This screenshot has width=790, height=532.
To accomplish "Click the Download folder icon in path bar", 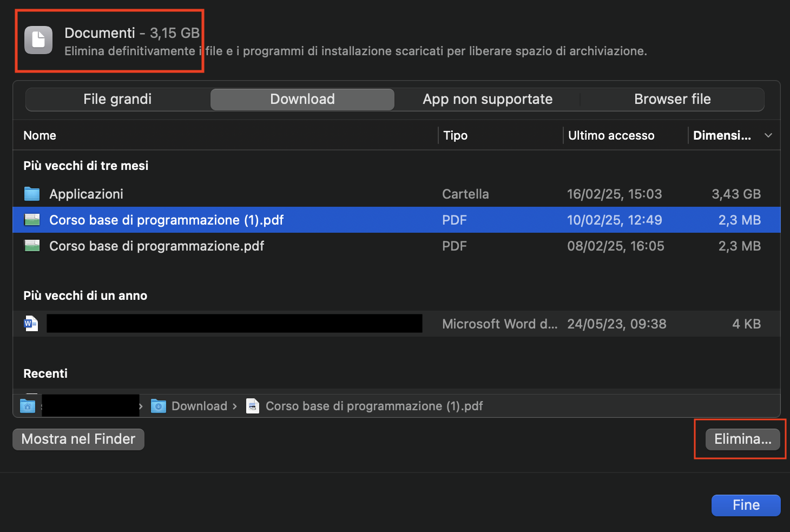I will [159, 406].
